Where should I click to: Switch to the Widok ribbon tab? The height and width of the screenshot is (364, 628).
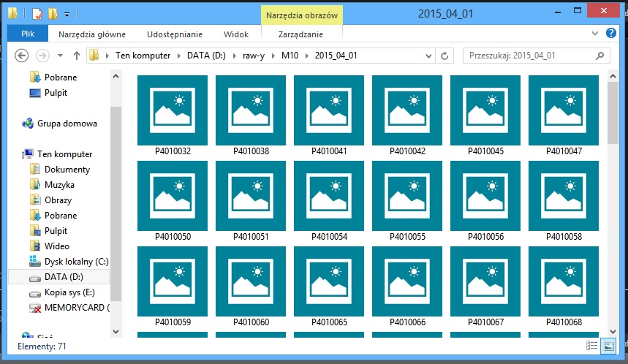click(x=236, y=34)
